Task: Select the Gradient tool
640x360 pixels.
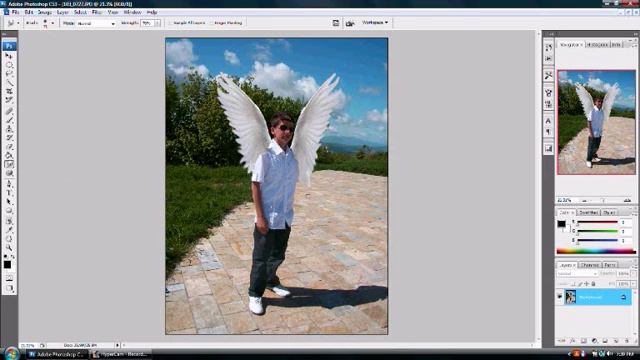Action: pyautogui.click(x=9, y=156)
